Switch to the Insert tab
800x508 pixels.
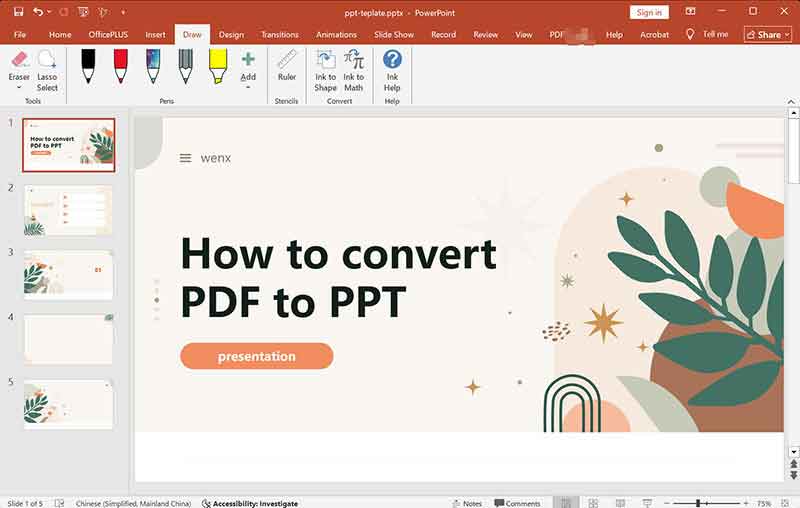155,35
